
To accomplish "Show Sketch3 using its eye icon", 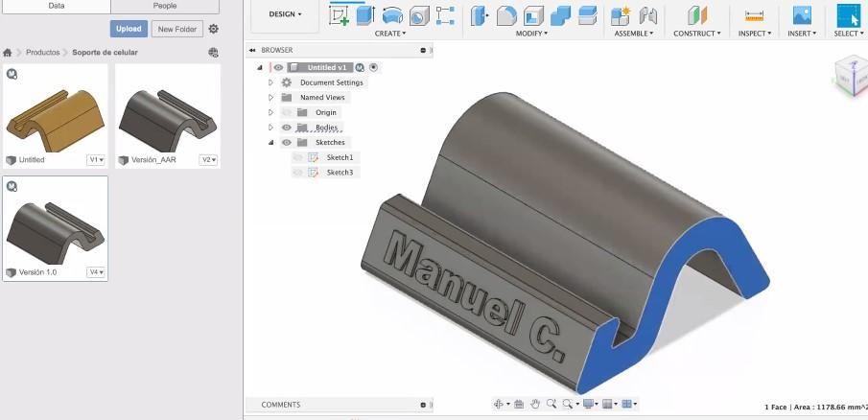I will coord(298,173).
